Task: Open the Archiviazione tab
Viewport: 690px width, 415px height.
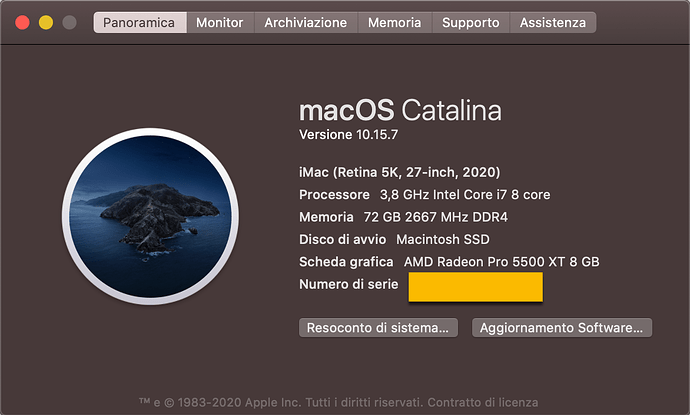Action: click(x=306, y=22)
